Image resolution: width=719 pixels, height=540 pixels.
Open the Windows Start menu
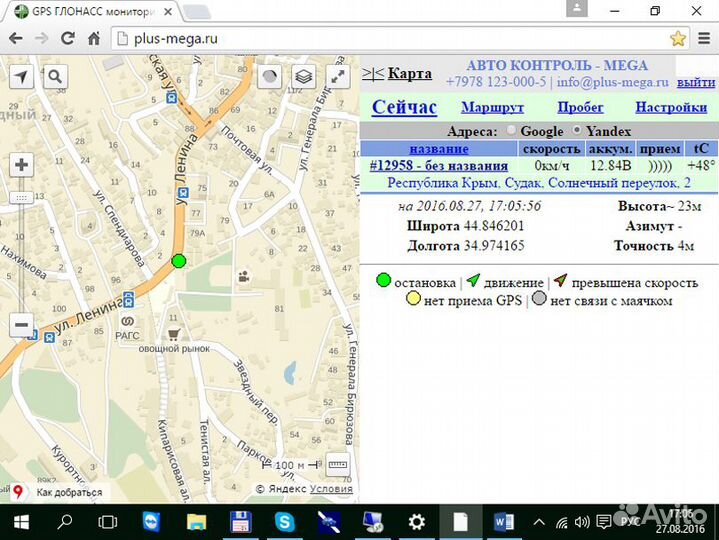click(x=22, y=522)
